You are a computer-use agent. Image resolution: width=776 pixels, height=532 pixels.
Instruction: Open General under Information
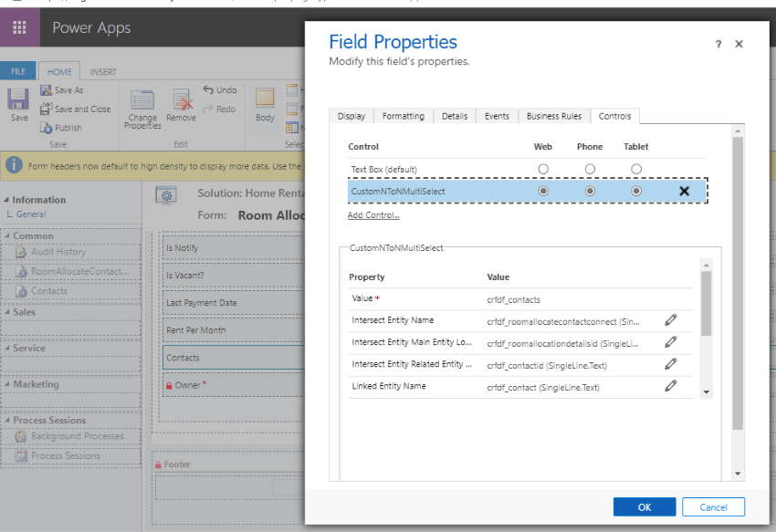coord(30,214)
